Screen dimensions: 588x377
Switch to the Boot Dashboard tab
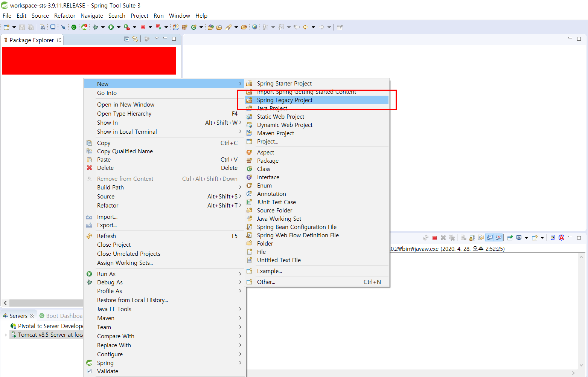(x=61, y=316)
